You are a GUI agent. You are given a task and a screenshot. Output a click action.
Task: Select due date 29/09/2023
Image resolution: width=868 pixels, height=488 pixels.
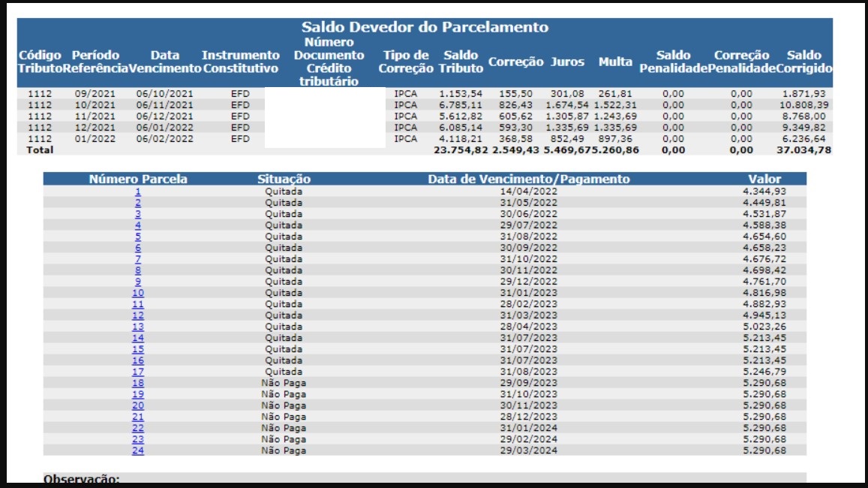[529, 383]
